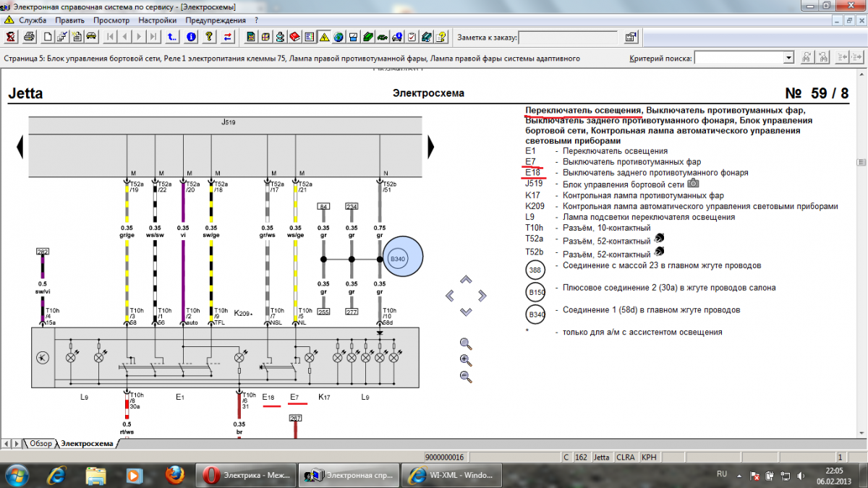Click the plain magnifier zoom reset icon
868x488 pixels.
pos(466,343)
